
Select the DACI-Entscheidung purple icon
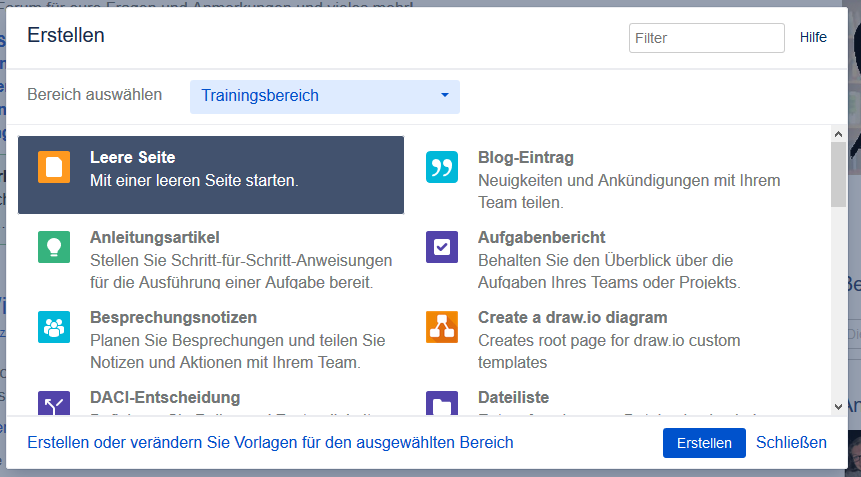pos(54,403)
